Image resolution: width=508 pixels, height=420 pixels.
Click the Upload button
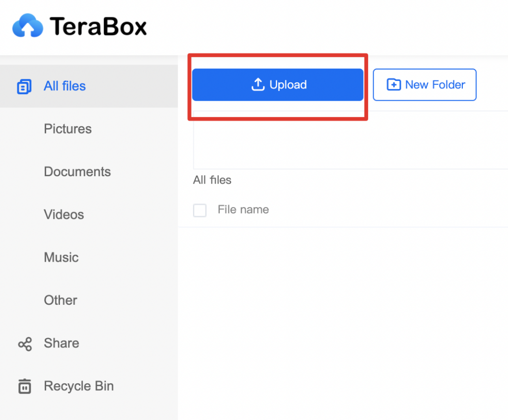[278, 84]
